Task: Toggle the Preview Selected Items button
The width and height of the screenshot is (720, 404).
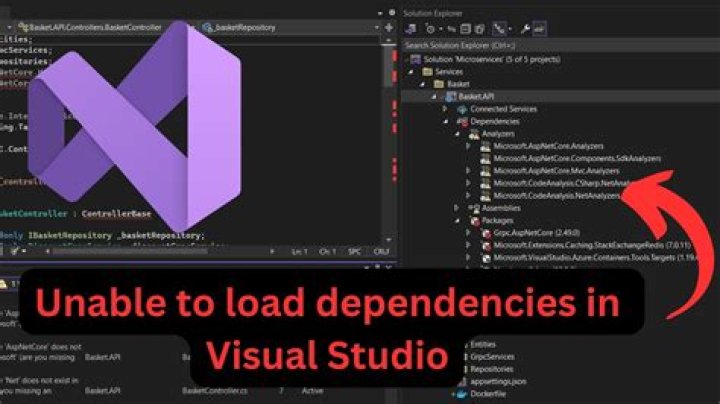Action: pos(540,29)
